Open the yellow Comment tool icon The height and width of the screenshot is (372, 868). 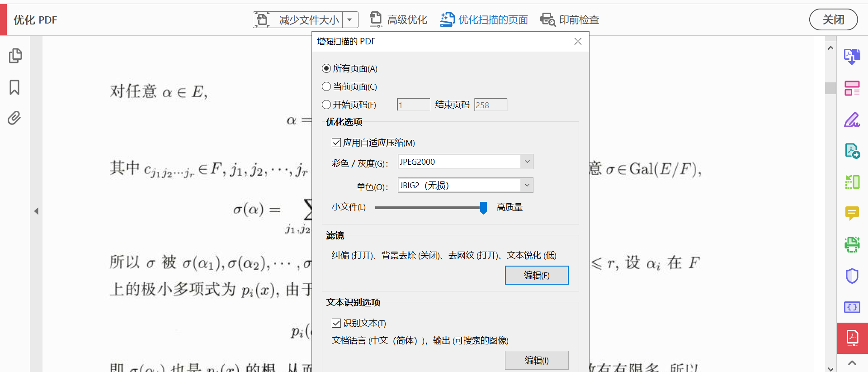pos(852,213)
